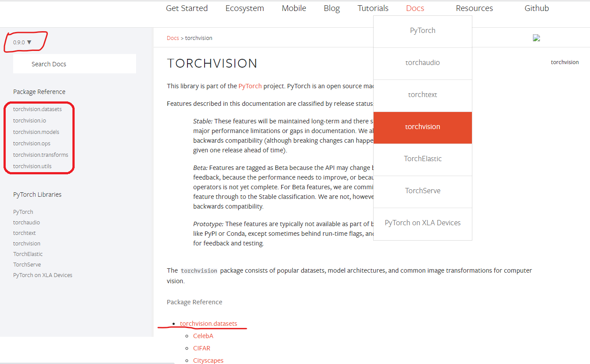The height and width of the screenshot is (364, 590).
Task: Open torchvision.datasets in sidebar
Action: coord(37,109)
